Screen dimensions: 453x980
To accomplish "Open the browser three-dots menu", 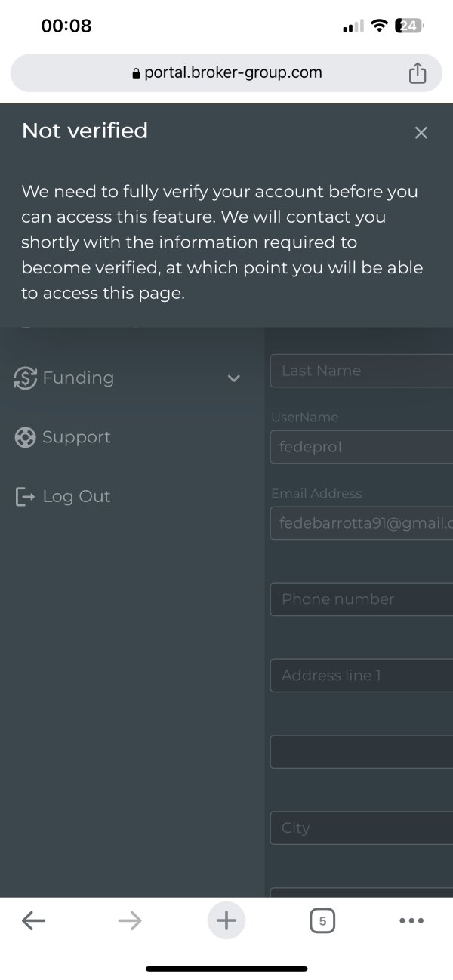I will coord(411,920).
